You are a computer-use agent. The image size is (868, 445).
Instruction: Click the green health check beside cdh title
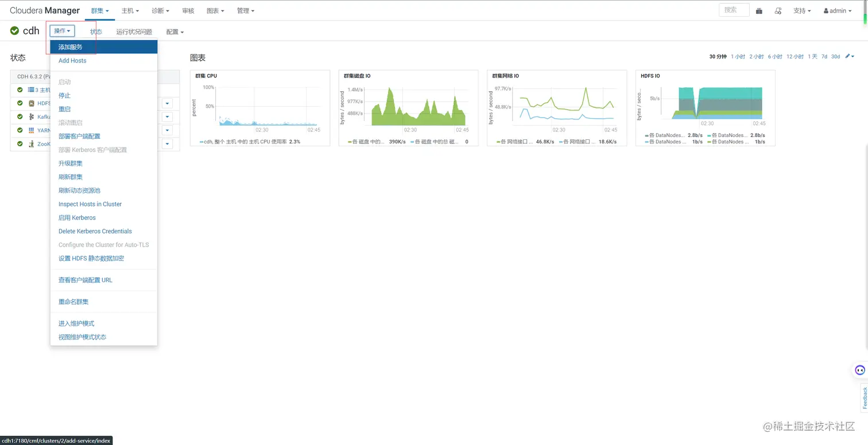coord(15,30)
